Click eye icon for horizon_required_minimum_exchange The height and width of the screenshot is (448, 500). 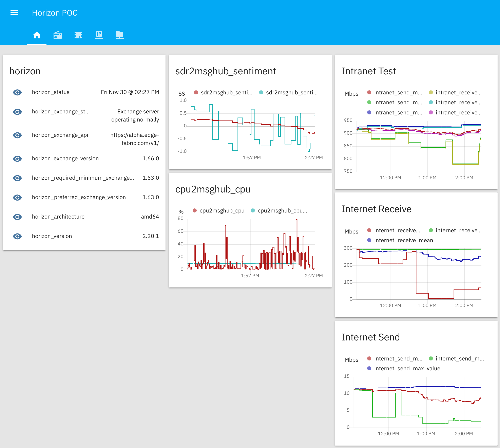[17, 178]
